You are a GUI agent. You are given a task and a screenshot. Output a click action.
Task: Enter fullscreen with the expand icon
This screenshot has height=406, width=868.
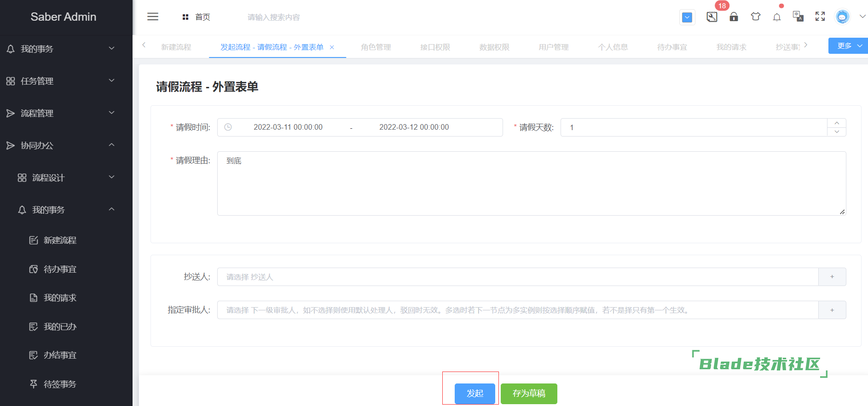(x=820, y=17)
